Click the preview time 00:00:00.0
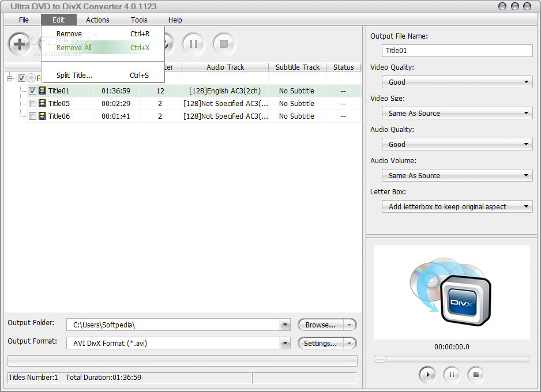Image resolution: width=541 pixels, height=392 pixels. 452,347
